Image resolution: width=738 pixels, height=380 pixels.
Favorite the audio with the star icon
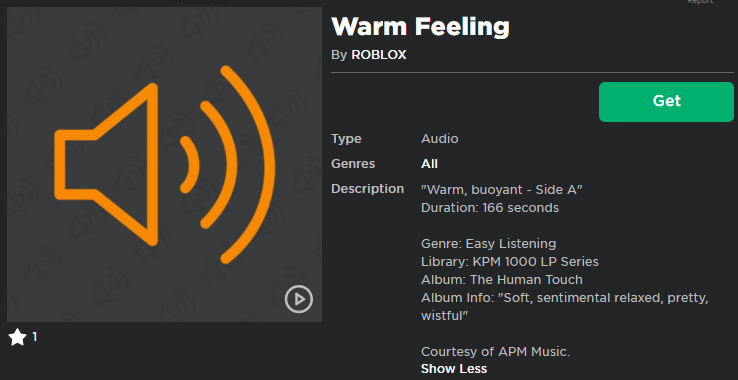point(17,337)
